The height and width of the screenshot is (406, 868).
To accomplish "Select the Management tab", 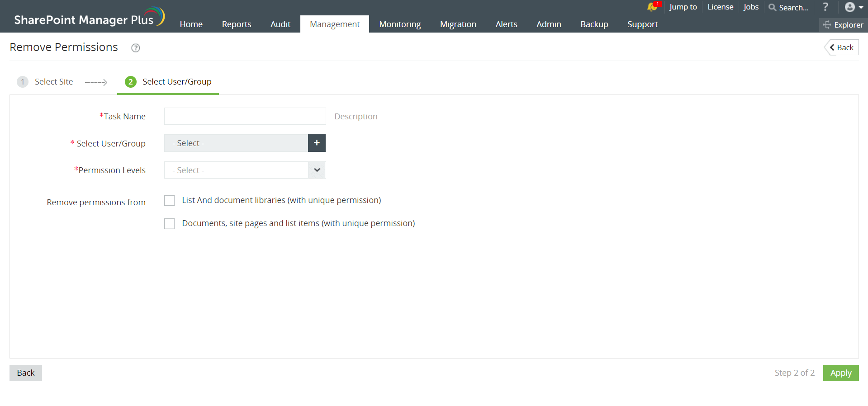I will click(x=335, y=24).
